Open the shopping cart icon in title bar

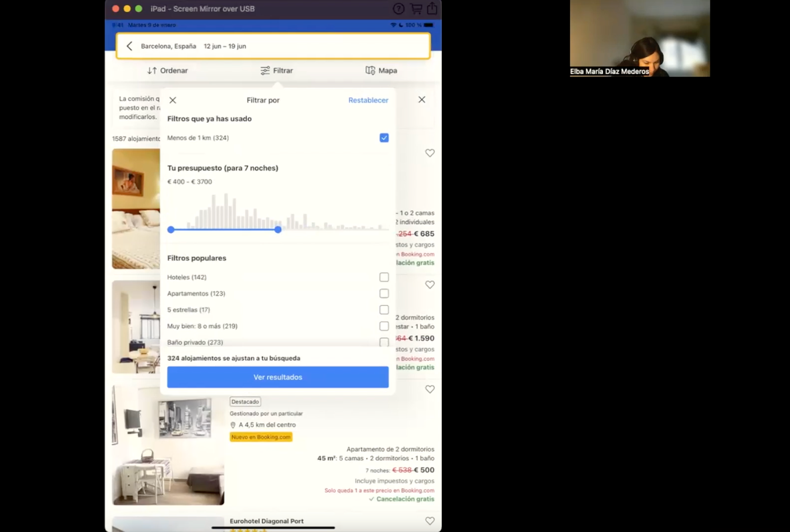pos(416,9)
